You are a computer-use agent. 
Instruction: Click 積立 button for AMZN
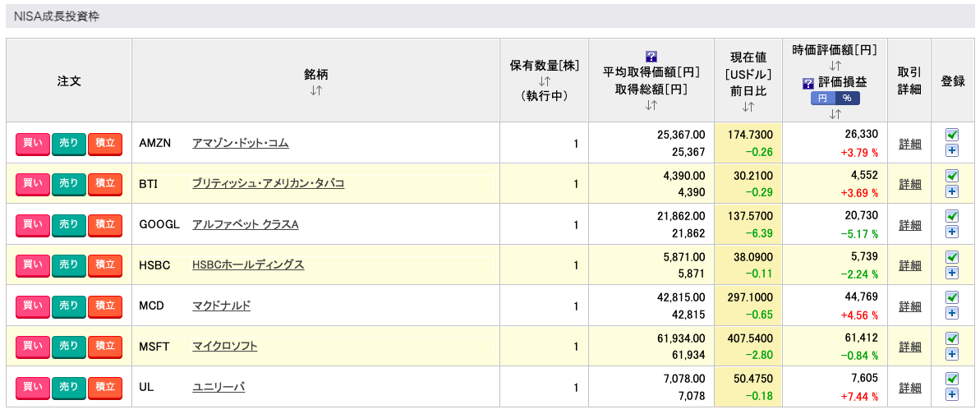pos(105,143)
